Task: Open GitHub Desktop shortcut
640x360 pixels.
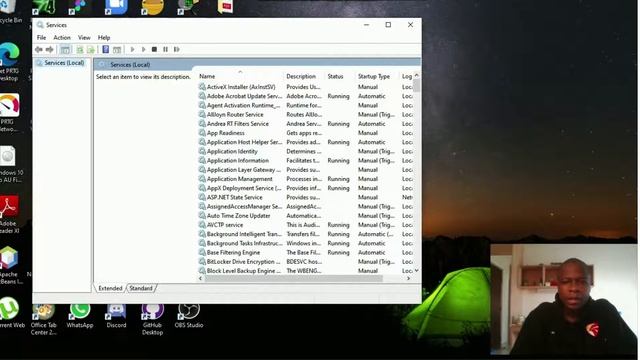Action: (152, 320)
